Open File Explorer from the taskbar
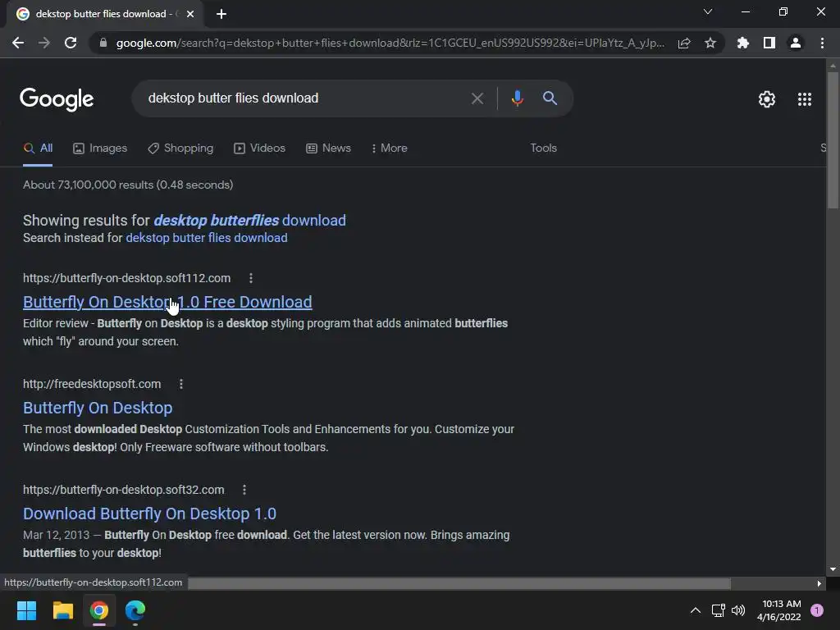The width and height of the screenshot is (840, 630). 62,610
